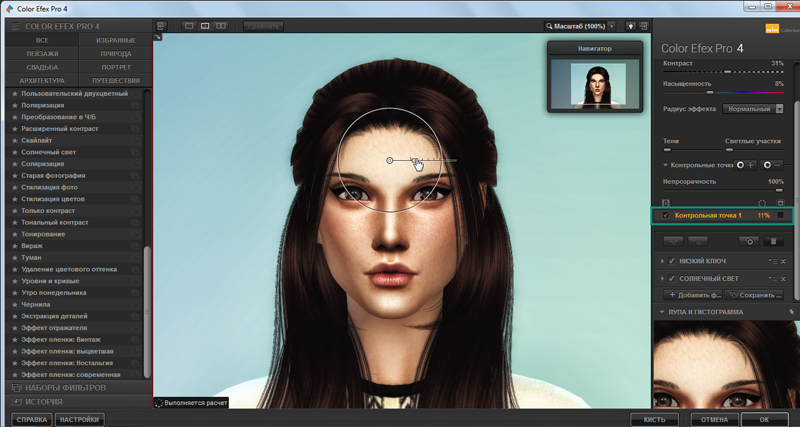
Task: Click the Сравнить button
Action: click(x=263, y=26)
